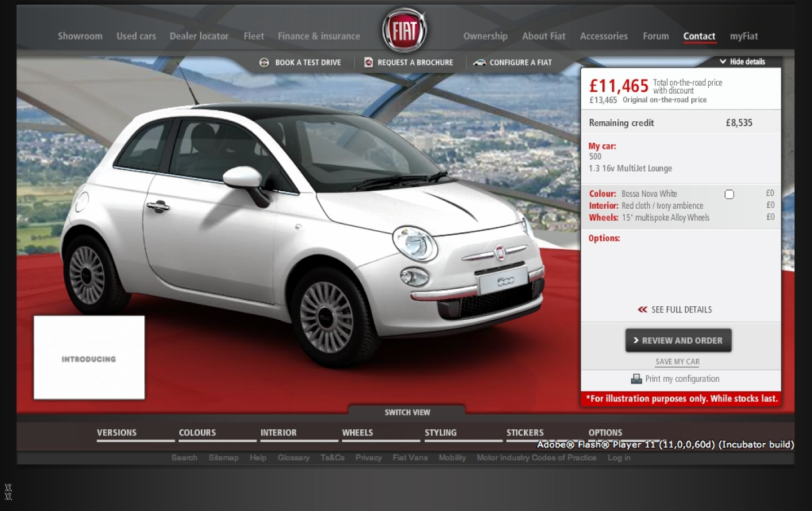
Task: Click See Full Details
Action: point(682,310)
